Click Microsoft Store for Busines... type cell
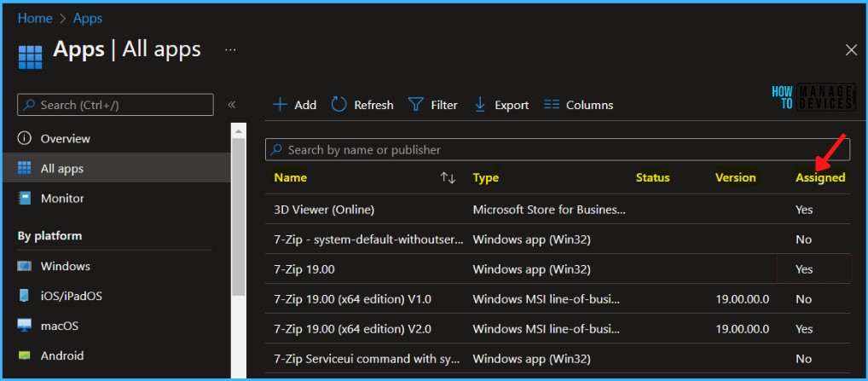This screenshot has height=381, width=868. (x=549, y=210)
